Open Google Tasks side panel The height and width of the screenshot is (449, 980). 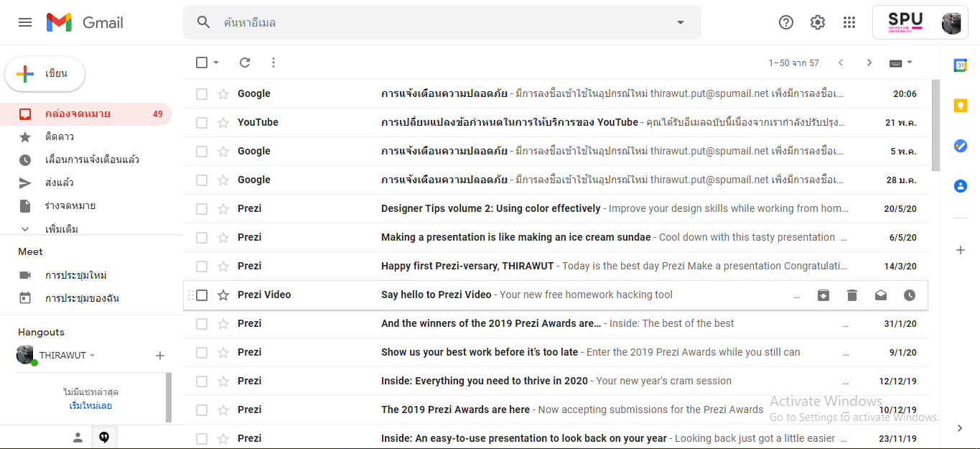click(961, 146)
